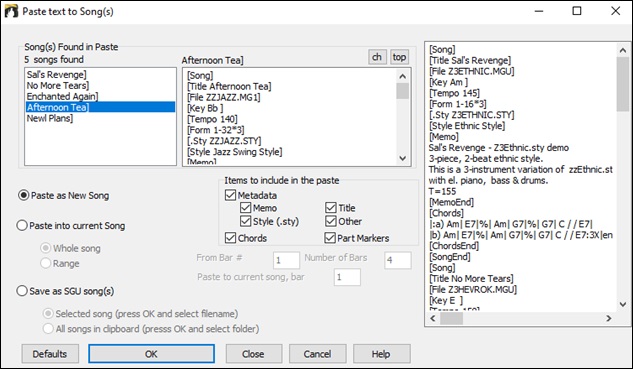The height and width of the screenshot is (369, 633).
Task: Toggle the Chords checkbox
Action: pos(231,238)
